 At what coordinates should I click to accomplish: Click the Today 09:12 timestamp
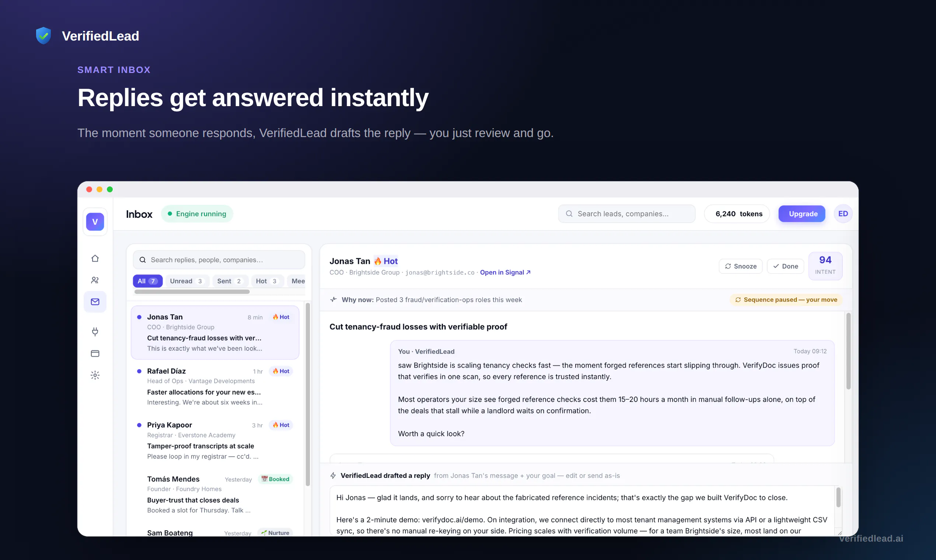coord(810,351)
